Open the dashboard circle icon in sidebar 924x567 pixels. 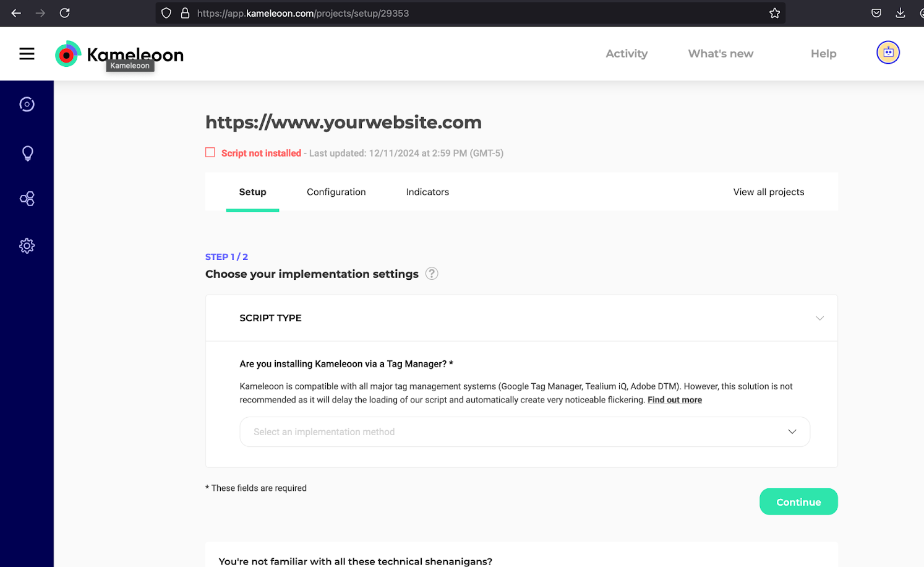point(27,105)
